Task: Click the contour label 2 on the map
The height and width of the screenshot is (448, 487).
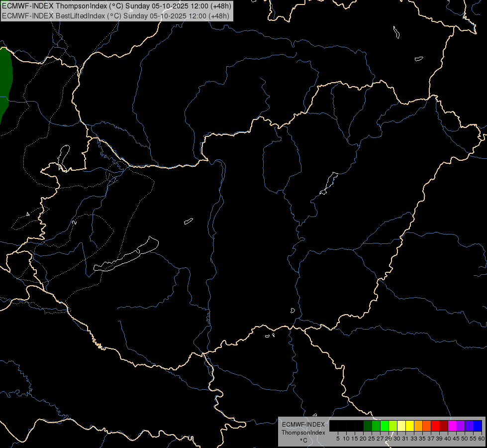Action: 74,223
